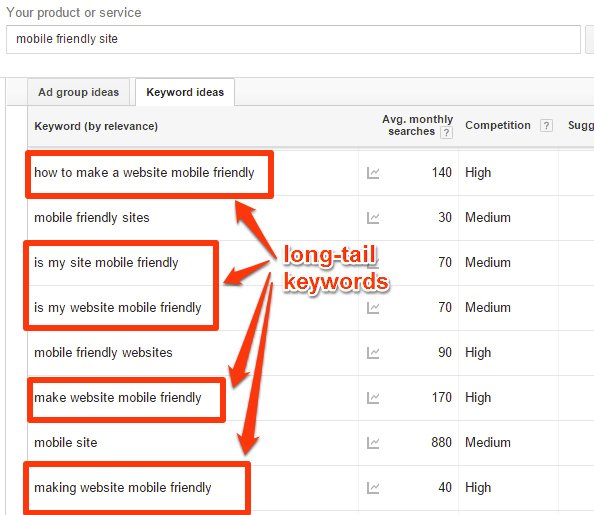The image size is (594, 515).
Task: View trend chart for 'making website mobile friendly'
Action: 373,488
